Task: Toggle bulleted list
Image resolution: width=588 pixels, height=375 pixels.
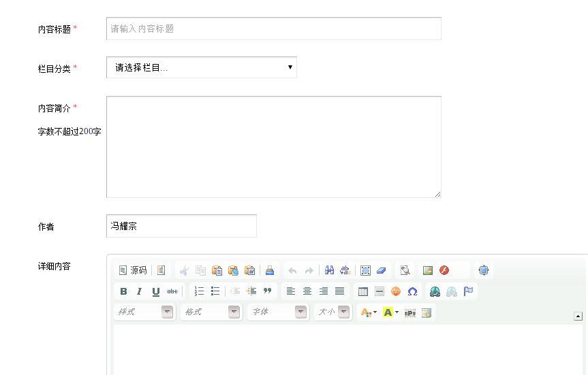Action: point(215,291)
